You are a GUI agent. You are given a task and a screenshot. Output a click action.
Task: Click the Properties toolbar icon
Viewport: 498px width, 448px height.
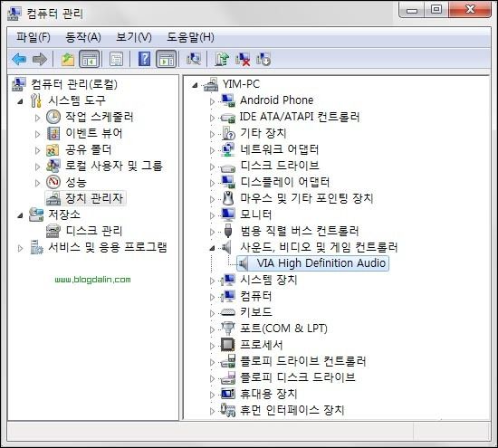click(116, 59)
